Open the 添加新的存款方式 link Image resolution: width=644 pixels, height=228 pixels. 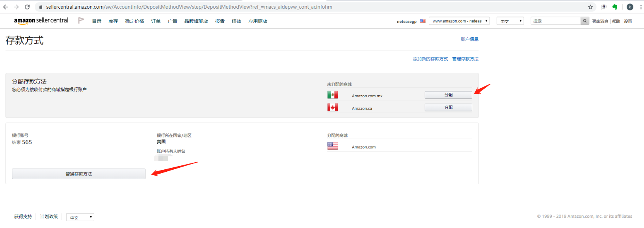pyautogui.click(x=430, y=59)
